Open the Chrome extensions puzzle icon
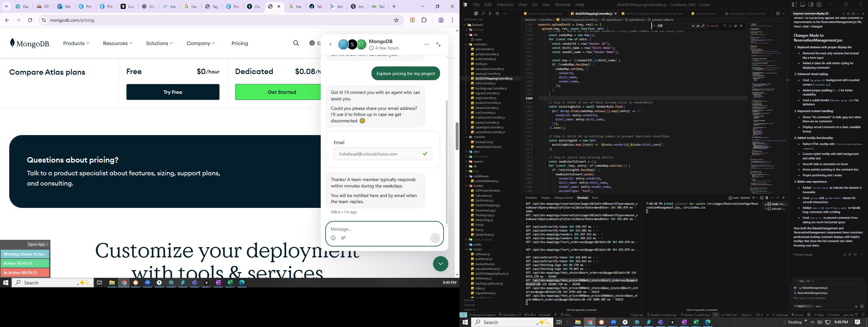The width and height of the screenshot is (868, 327). click(424, 20)
